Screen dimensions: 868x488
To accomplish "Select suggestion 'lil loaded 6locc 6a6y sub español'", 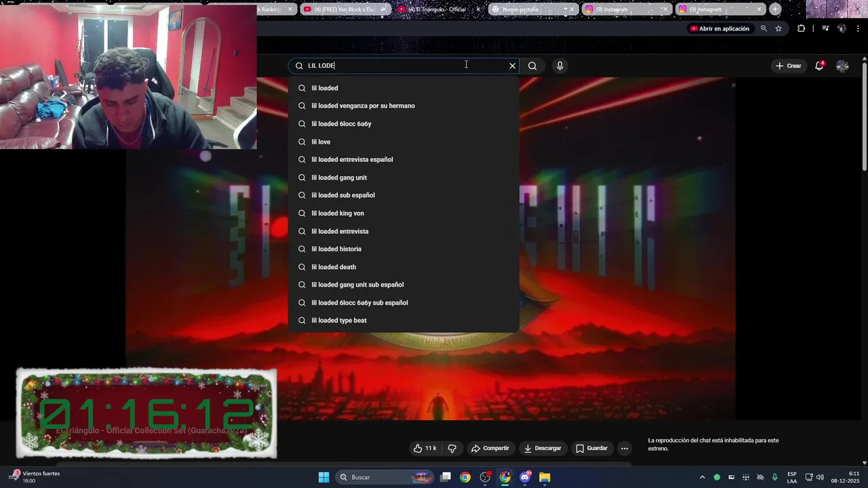I will (x=404, y=303).
